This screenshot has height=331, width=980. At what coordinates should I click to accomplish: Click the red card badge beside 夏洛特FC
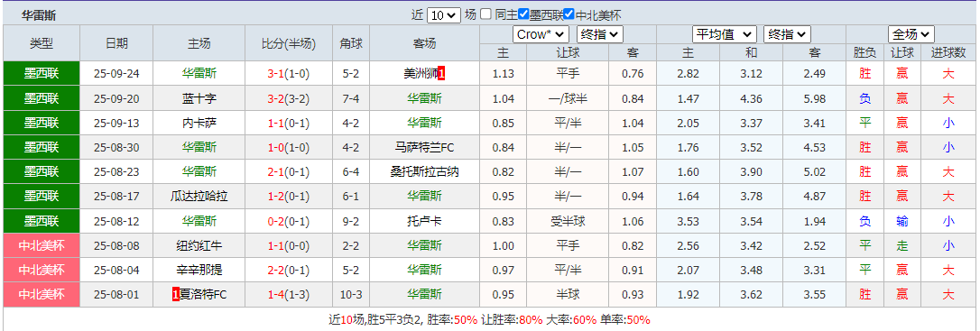176,295
